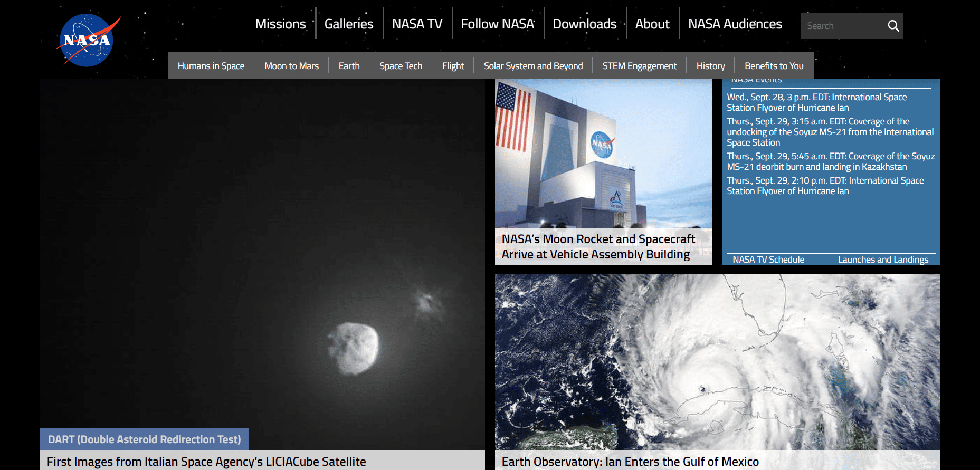Click the NASA logo
The height and width of the screenshot is (470, 980).
(88, 40)
